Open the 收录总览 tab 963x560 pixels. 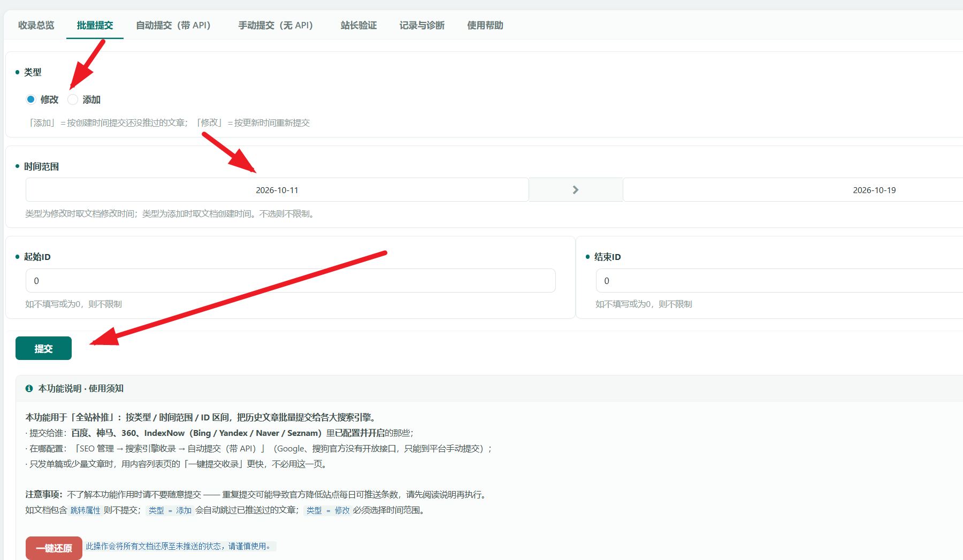(36, 25)
